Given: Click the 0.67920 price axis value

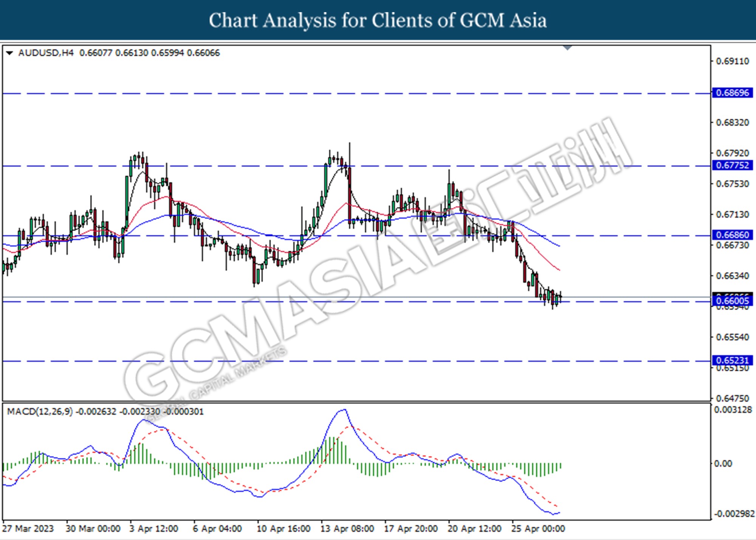Looking at the screenshot, I should point(732,153).
